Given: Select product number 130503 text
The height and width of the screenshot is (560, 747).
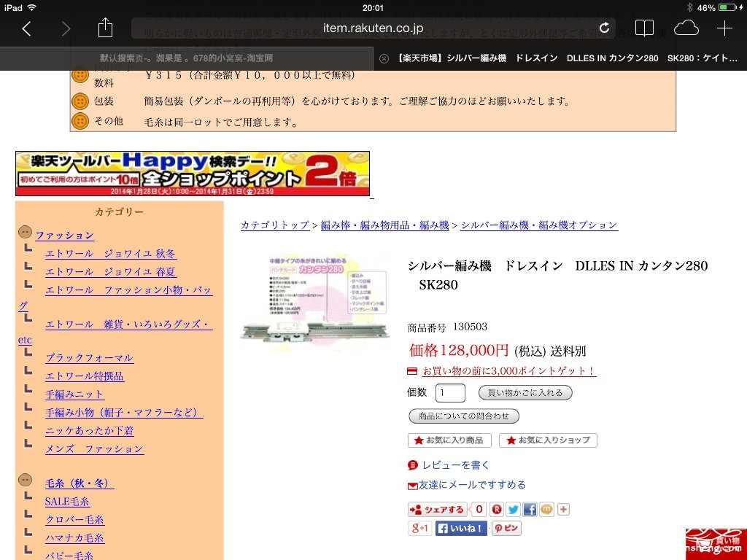Looking at the screenshot, I should pyautogui.click(x=471, y=327).
